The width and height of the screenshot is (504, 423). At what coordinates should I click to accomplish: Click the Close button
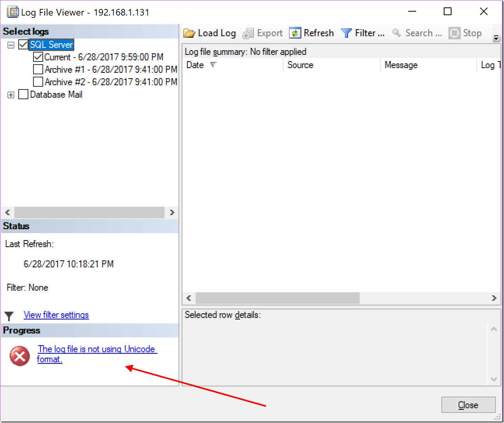pyautogui.click(x=469, y=405)
